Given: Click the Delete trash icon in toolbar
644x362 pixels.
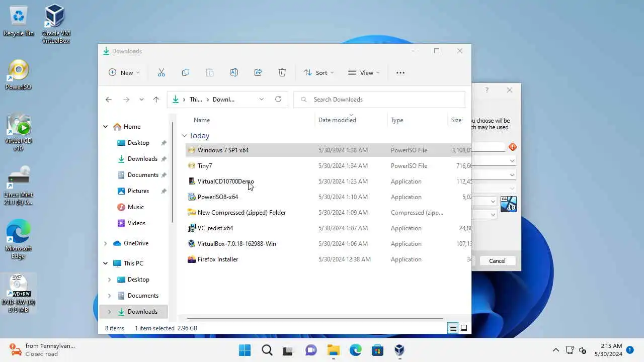Looking at the screenshot, I should [x=282, y=73].
